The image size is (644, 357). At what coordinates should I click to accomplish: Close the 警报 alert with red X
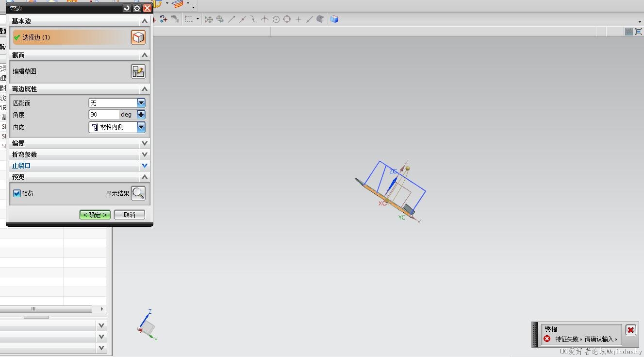click(x=630, y=330)
